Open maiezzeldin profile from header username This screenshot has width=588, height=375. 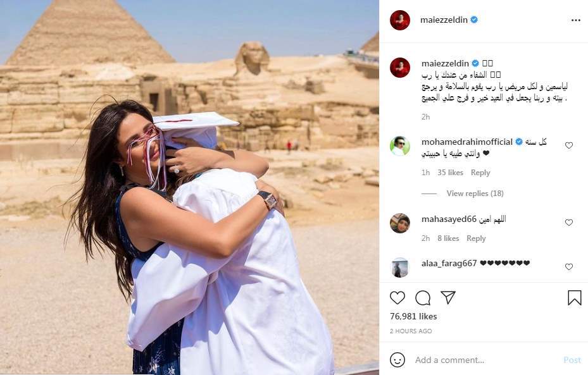coord(444,20)
